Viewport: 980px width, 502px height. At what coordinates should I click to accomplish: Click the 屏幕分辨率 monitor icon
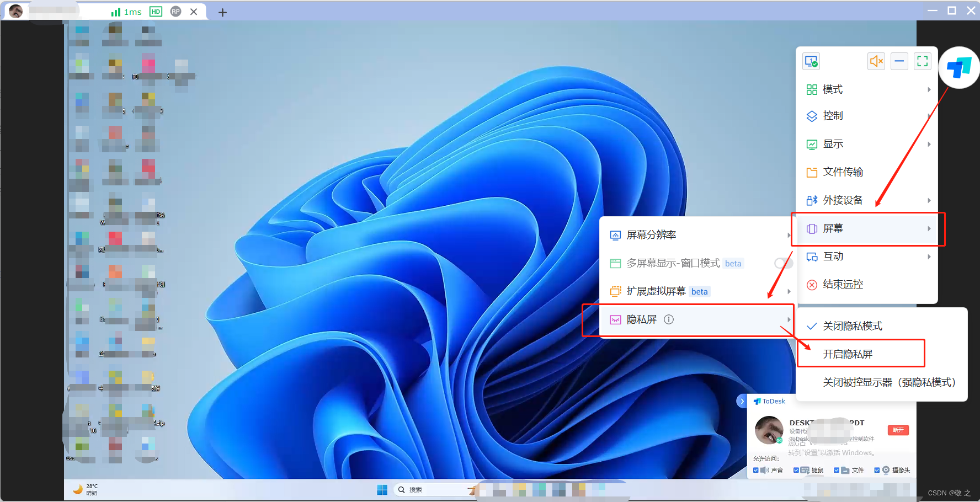coord(615,236)
